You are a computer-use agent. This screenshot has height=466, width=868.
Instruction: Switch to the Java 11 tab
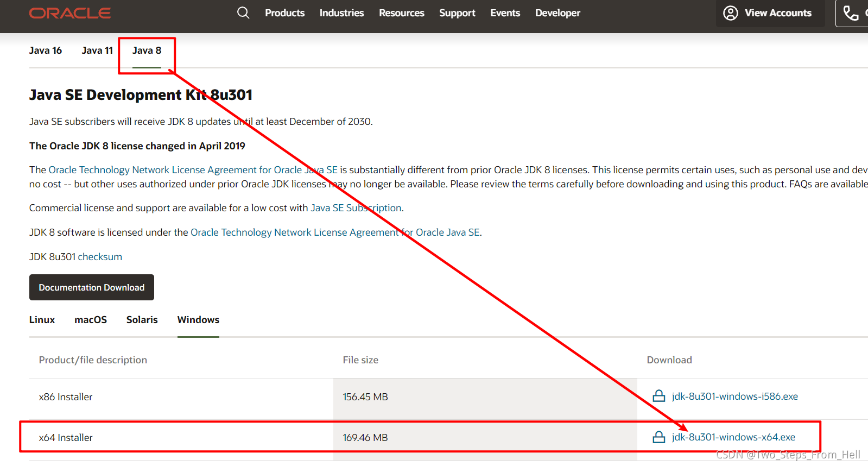97,51
